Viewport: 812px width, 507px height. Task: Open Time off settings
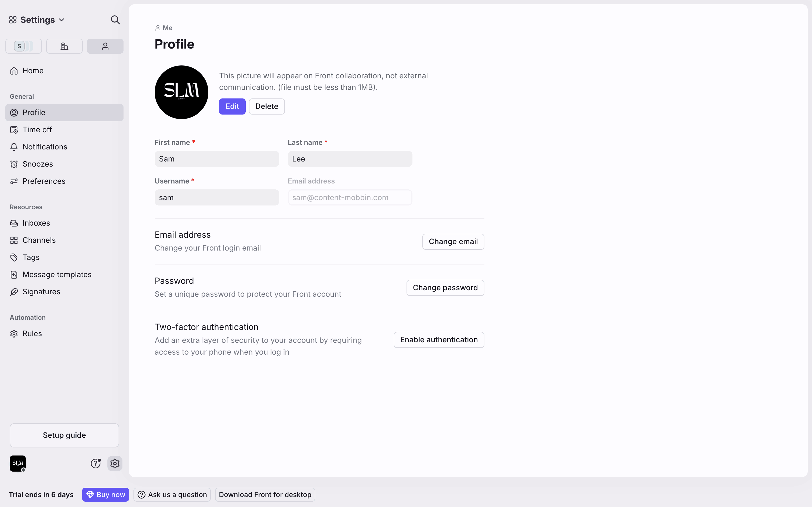tap(37, 130)
